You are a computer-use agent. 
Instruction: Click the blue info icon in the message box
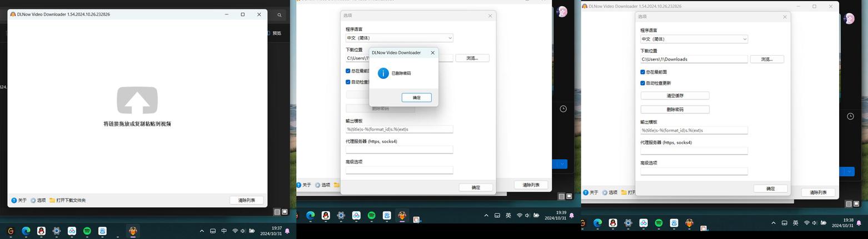tap(383, 73)
